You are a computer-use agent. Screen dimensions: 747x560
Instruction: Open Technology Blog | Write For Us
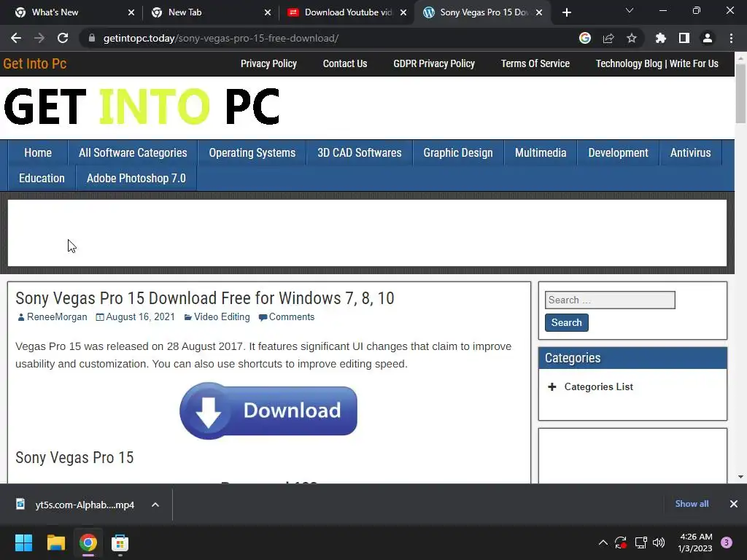[x=657, y=64]
